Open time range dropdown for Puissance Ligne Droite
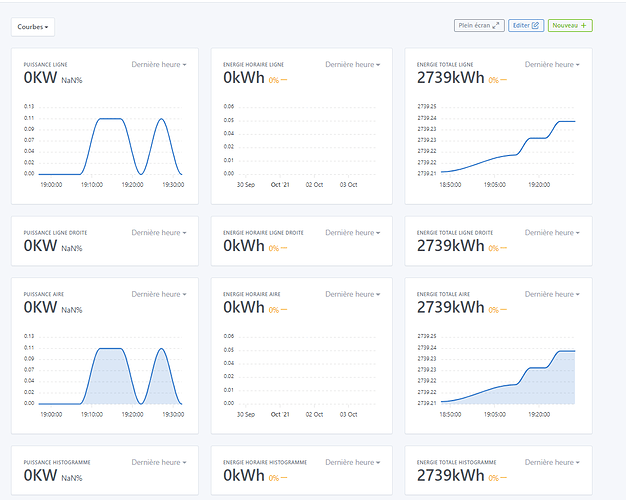 (159, 232)
